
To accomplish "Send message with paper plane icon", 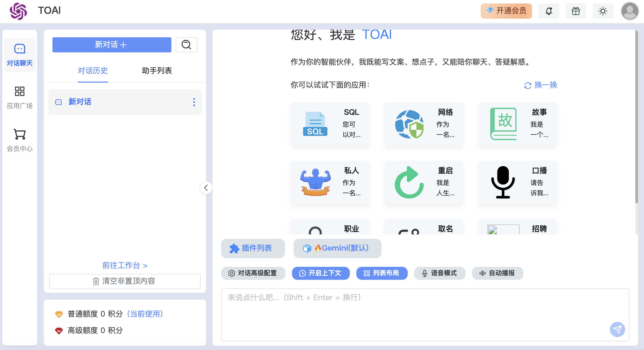I will point(617,329).
